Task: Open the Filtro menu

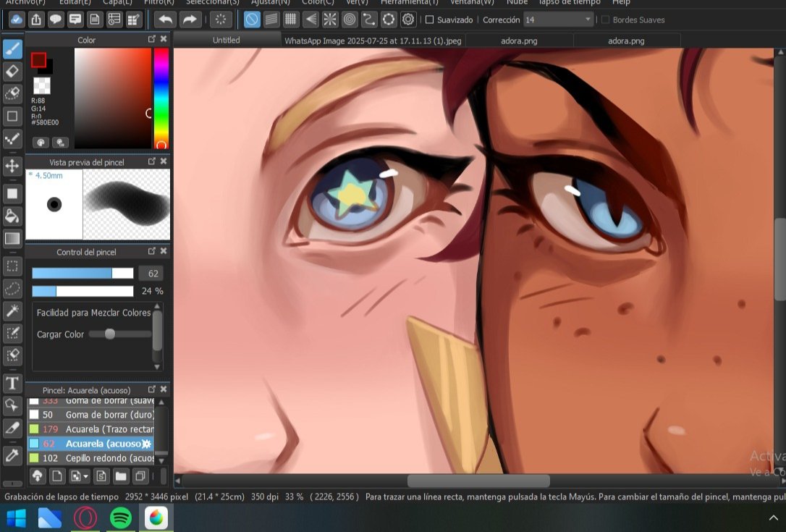Action: (159, 2)
